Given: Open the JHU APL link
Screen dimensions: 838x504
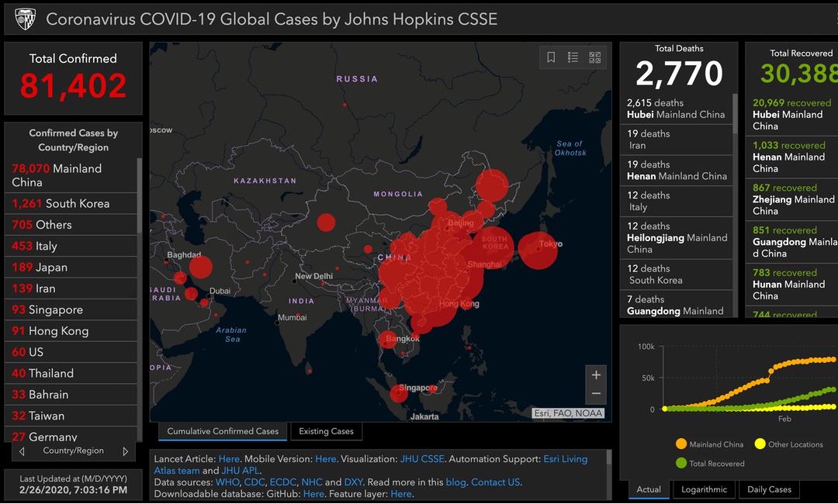Looking at the screenshot, I should click(240, 471).
